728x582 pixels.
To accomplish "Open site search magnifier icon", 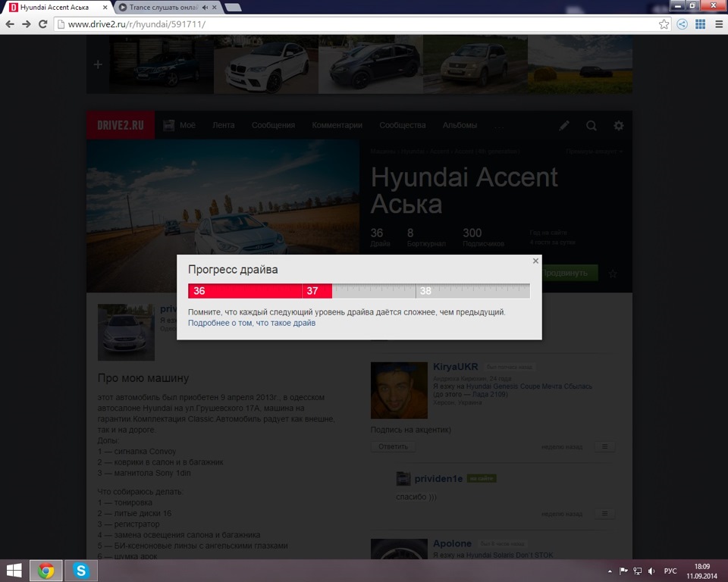I will [x=591, y=125].
